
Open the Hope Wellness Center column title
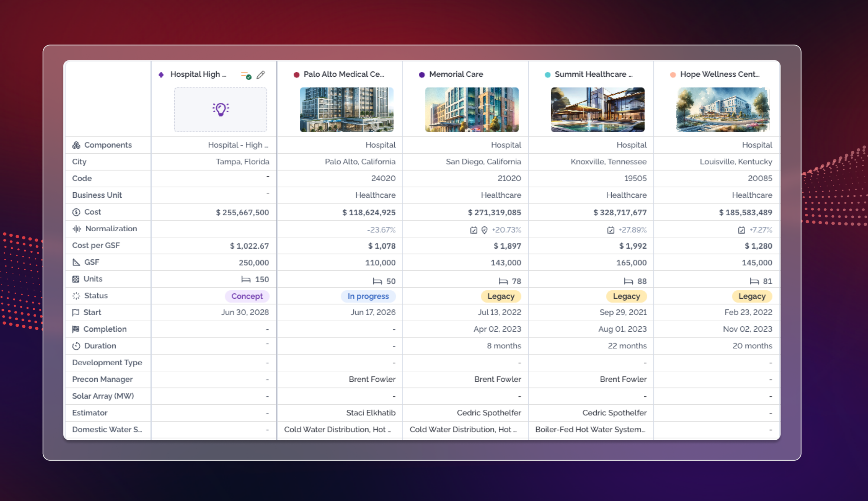(x=719, y=74)
